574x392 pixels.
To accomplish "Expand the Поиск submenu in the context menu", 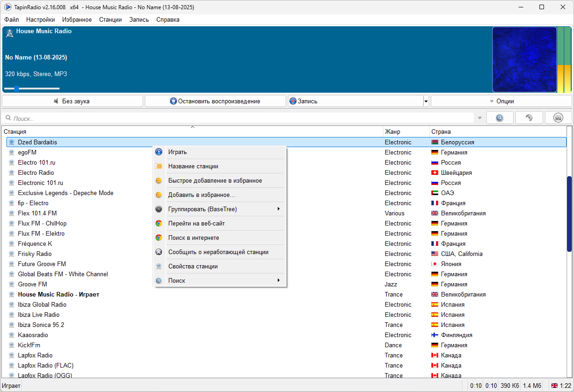I will click(279, 280).
